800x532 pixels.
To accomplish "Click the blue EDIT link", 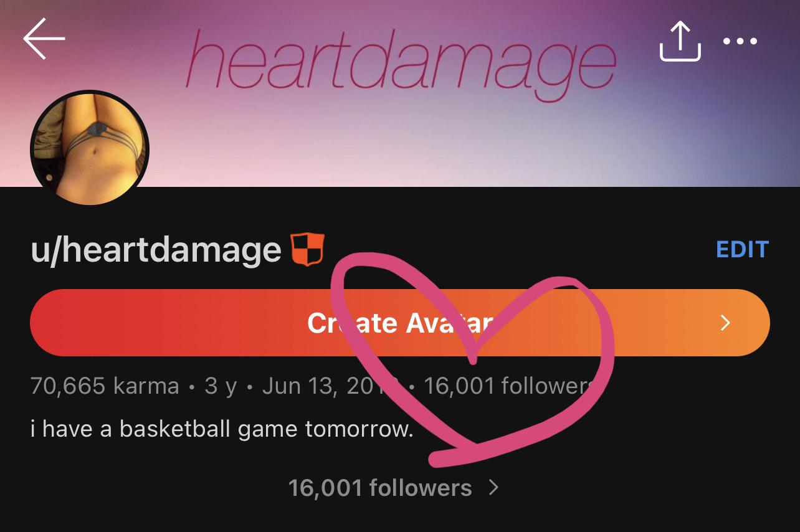I will (x=742, y=249).
